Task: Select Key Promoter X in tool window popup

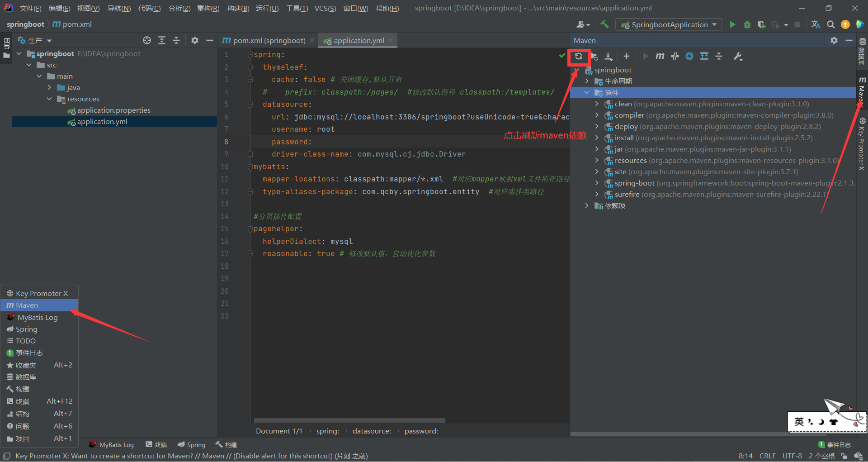Action: [x=39, y=293]
